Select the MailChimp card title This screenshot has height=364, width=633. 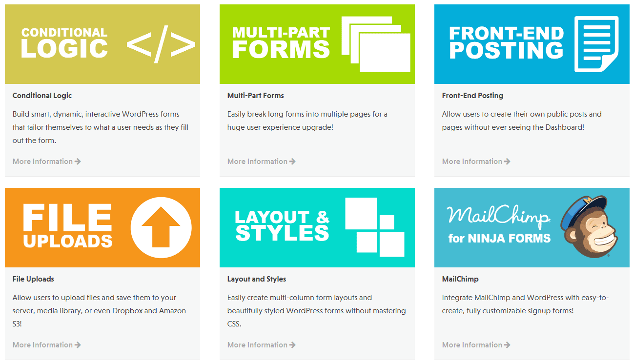460,279
